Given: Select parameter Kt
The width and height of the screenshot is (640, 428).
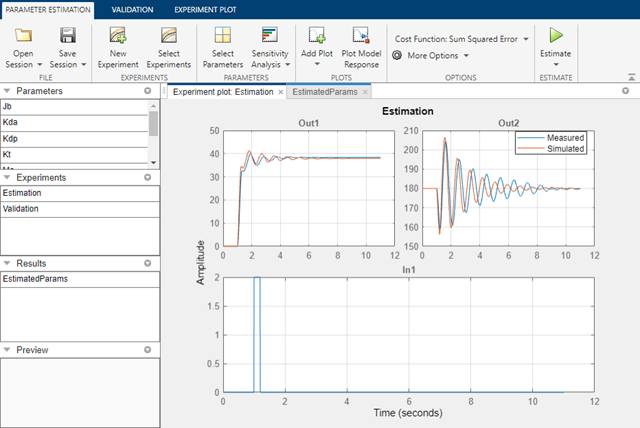Looking at the screenshot, I should pyautogui.click(x=74, y=155).
